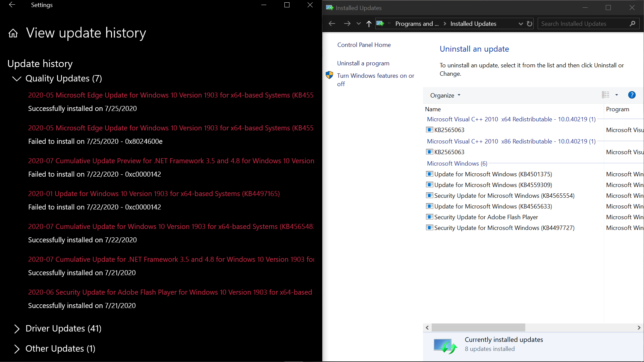644x362 pixels.
Task: Open recent locations dropdown in Installed Updates
Action: pyautogui.click(x=359, y=24)
